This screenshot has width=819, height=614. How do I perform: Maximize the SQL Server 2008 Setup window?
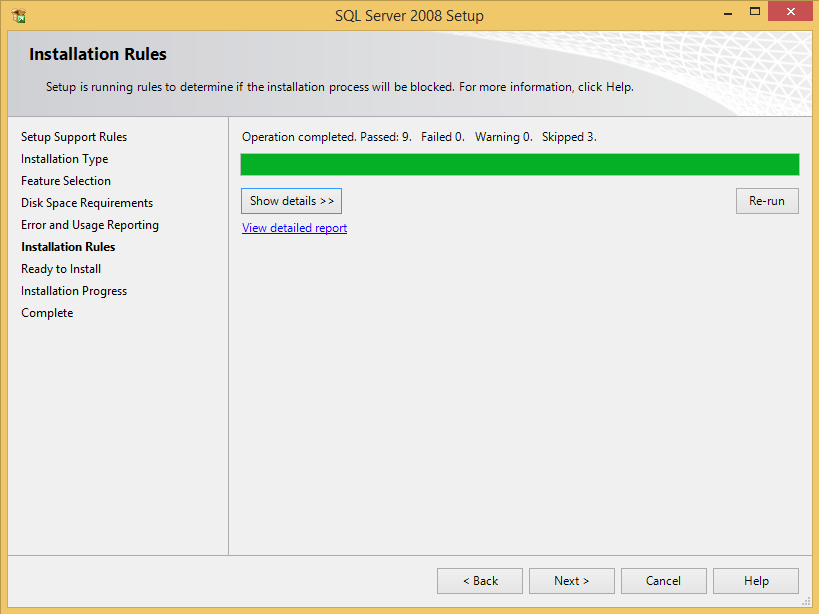click(755, 11)
